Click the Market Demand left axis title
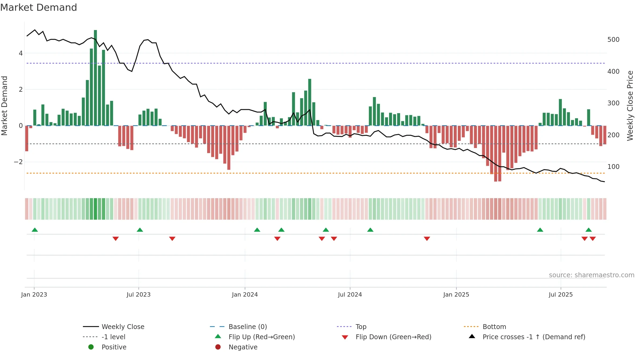644x362 pixels. coord(4,106)
